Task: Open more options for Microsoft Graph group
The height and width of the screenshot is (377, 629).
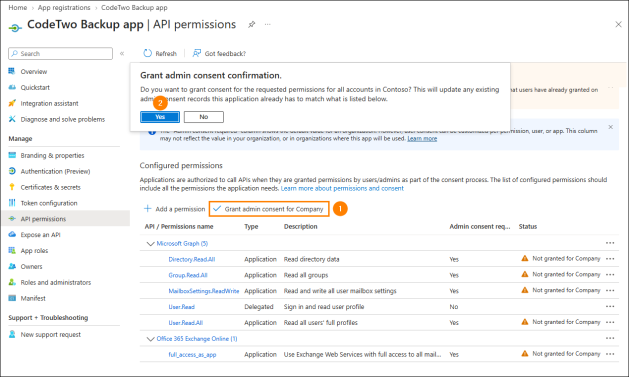Action: [610, 243]
